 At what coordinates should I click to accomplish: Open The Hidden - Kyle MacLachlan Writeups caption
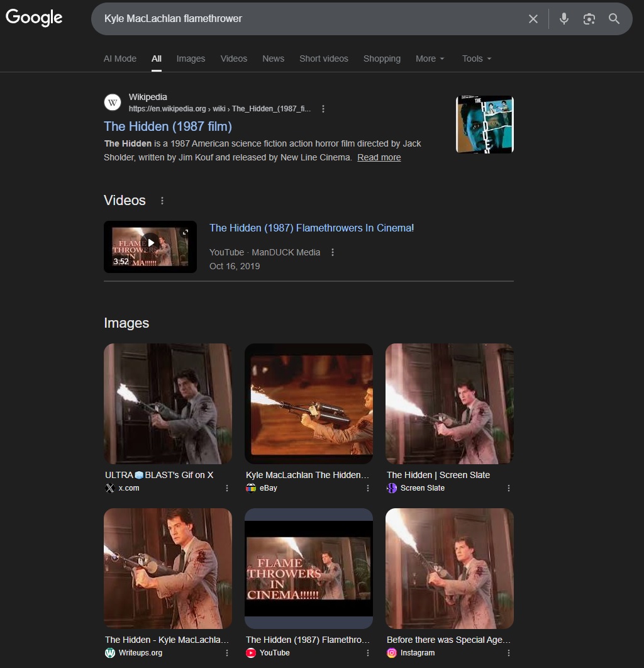[167, 640]
